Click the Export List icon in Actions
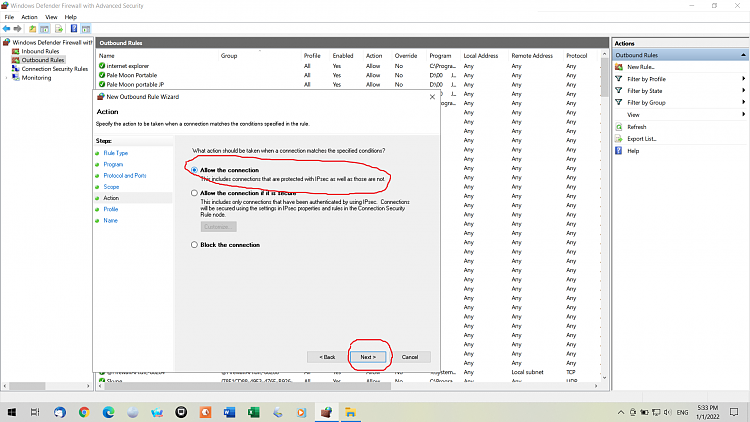 (x=618, y=139)
